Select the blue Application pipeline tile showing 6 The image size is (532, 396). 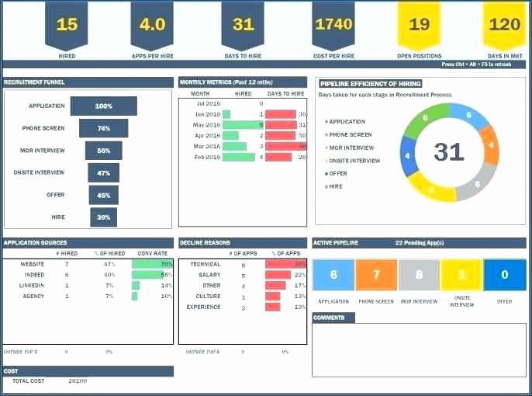click(x=333, y=274)
